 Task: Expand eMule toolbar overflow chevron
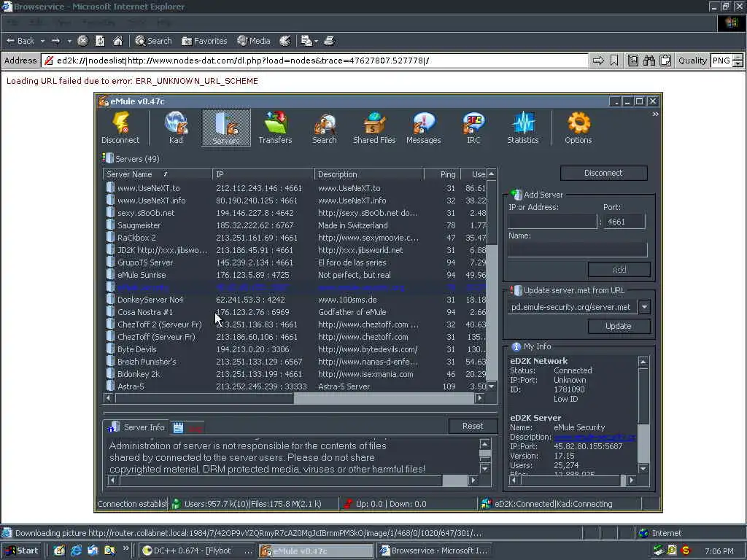click(x=655, y=114)
